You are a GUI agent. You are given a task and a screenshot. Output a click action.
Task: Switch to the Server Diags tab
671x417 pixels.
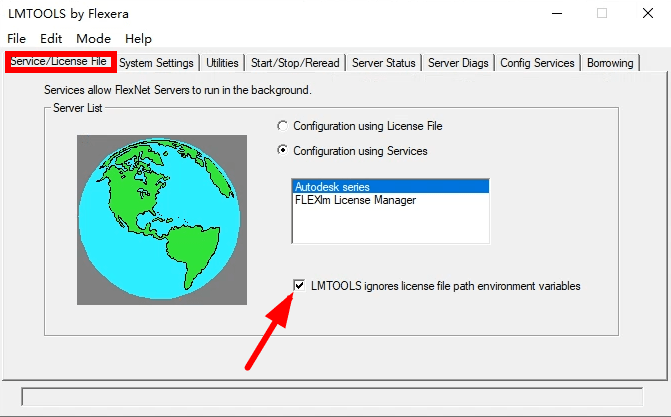pyautogui.click(x=458, y=63)
